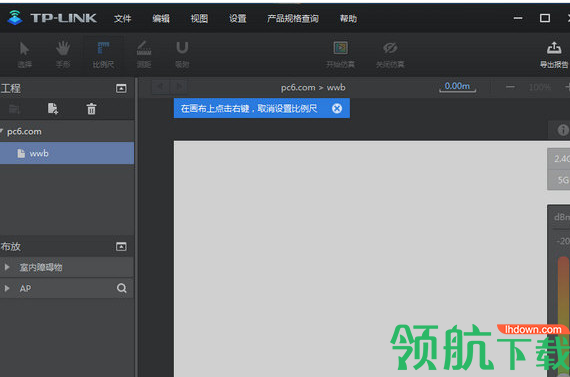
Task: Click the greyed new-project folder icon
Action: click(x=14, y=109)
